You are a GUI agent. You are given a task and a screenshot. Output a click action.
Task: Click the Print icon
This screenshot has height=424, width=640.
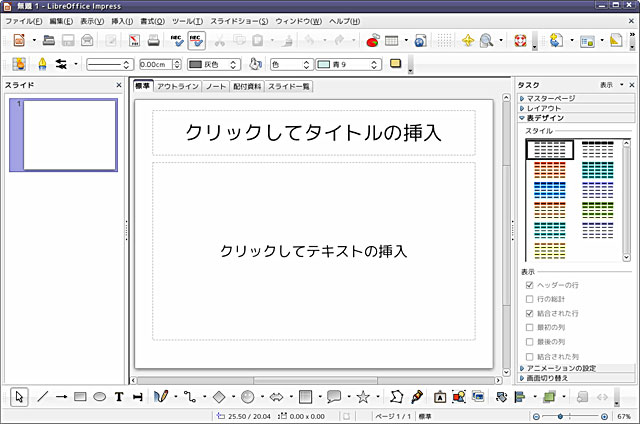pyautogui.click(x=153, y=40)
